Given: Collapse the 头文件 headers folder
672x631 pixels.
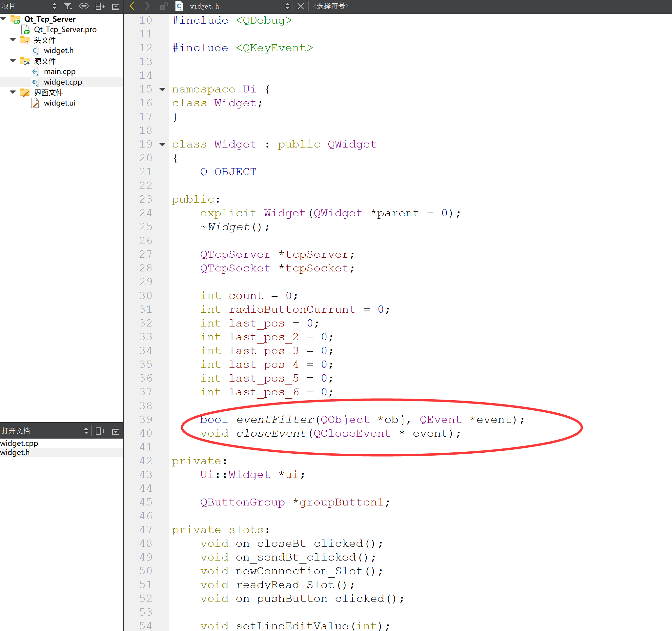Looking at the screenshot, I should click(13, 40).
